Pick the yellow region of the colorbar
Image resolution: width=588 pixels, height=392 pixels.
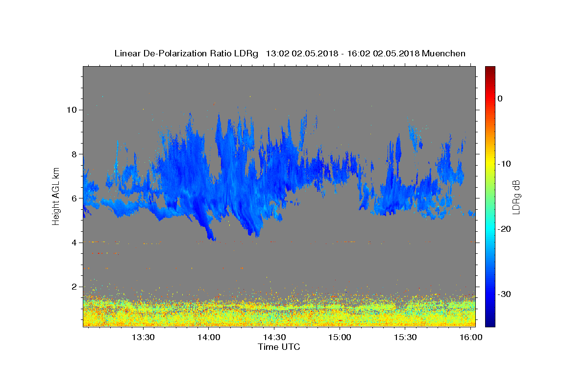pyautogui.click(x=490, y=162)
